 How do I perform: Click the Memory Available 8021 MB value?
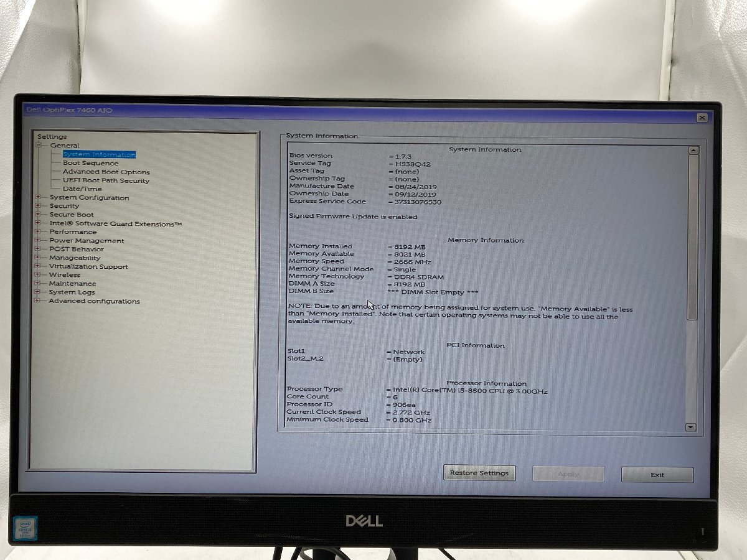tap(410, 254)
